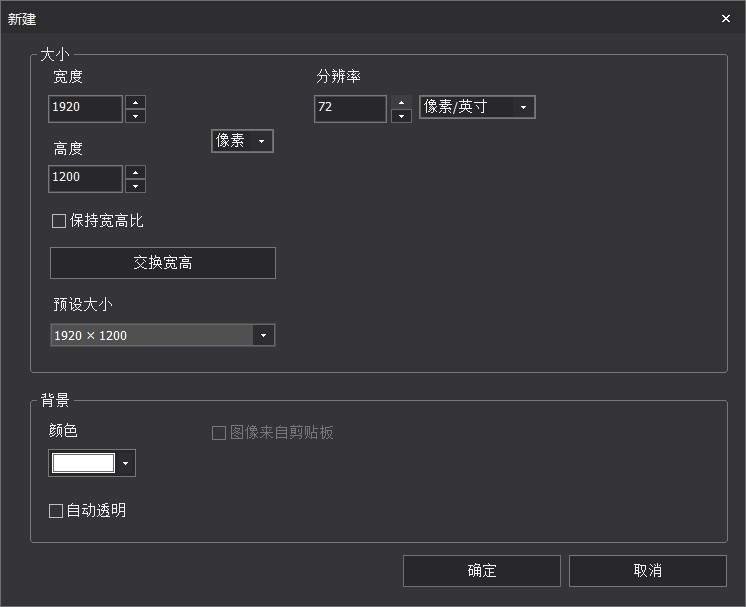Screen dimensions: 746x607
Task: Click the 交换宽高 button
Action: click(163, 263)
